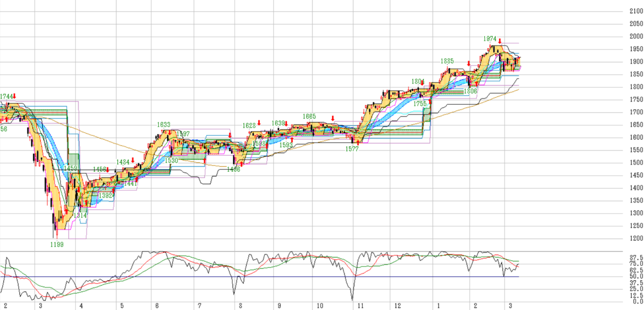Select the 1804 price label

419,81
